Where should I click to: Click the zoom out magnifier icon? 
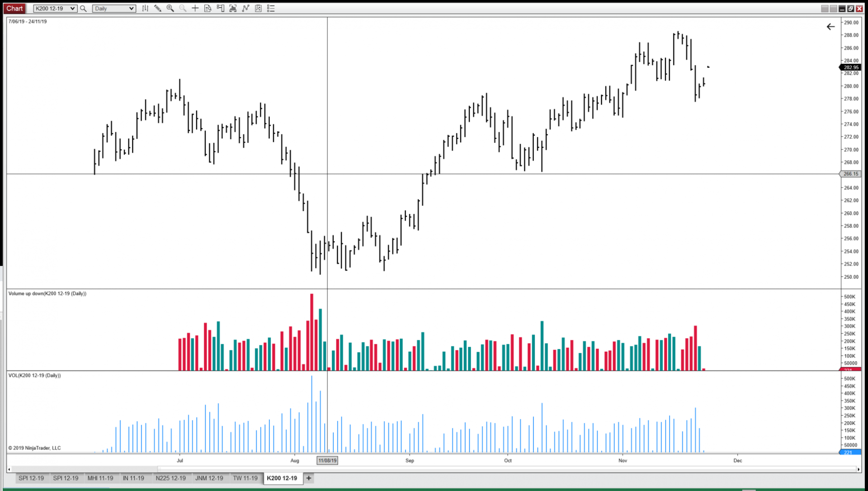[x=183, y=8]
